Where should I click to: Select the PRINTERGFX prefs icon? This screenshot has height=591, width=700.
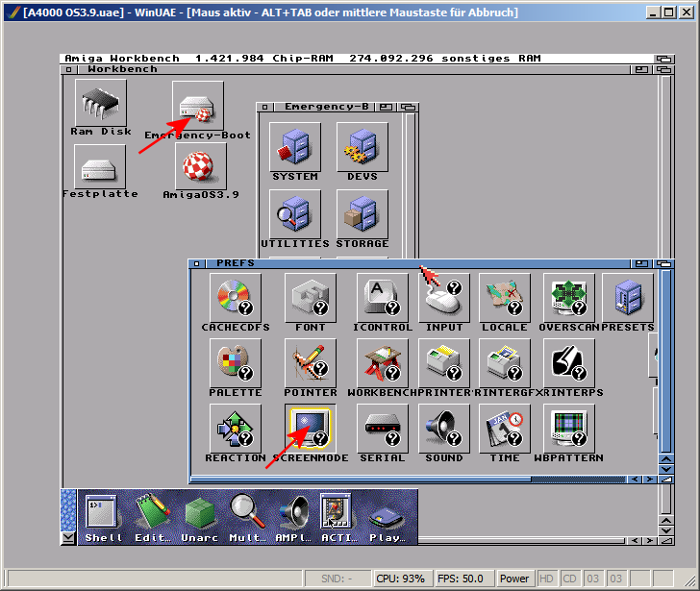tap(505, 362)
